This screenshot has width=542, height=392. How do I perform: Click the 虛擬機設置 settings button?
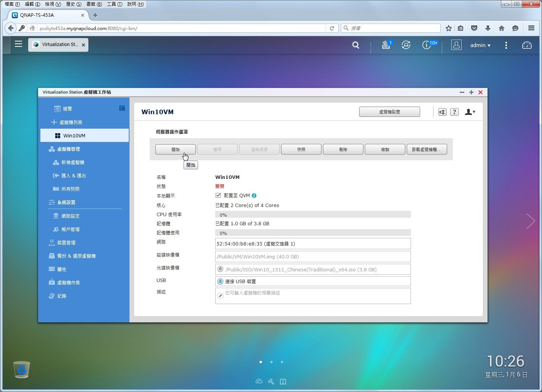click(390, 112)
